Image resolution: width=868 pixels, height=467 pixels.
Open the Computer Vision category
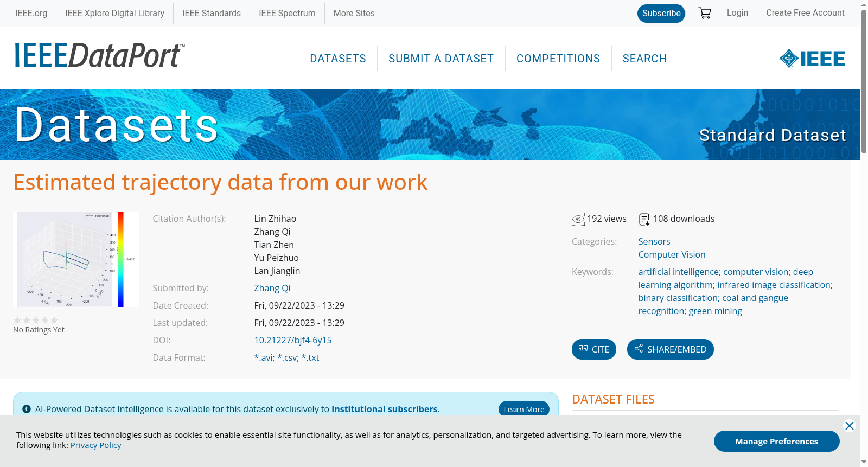point(672,254)
